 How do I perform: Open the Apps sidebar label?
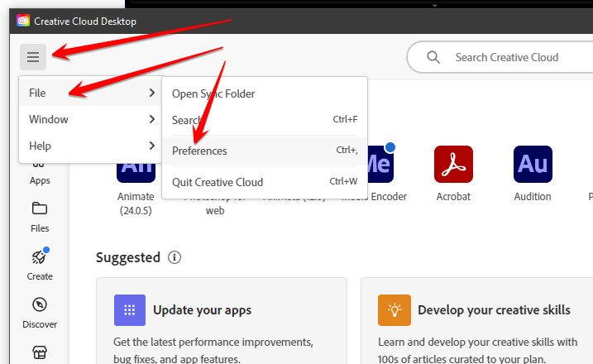click(x=40, y=180)
